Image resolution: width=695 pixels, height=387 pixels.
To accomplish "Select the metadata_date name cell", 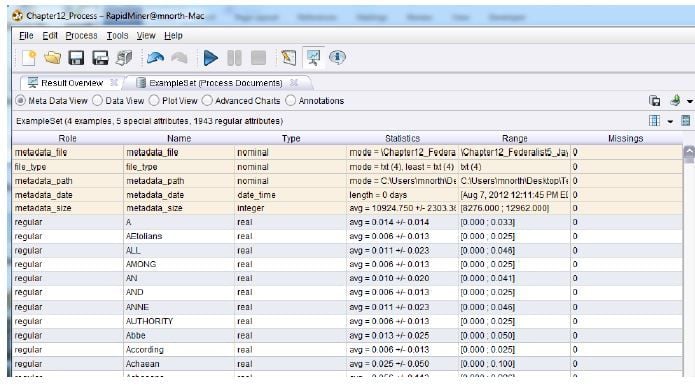I will (179, 195).
